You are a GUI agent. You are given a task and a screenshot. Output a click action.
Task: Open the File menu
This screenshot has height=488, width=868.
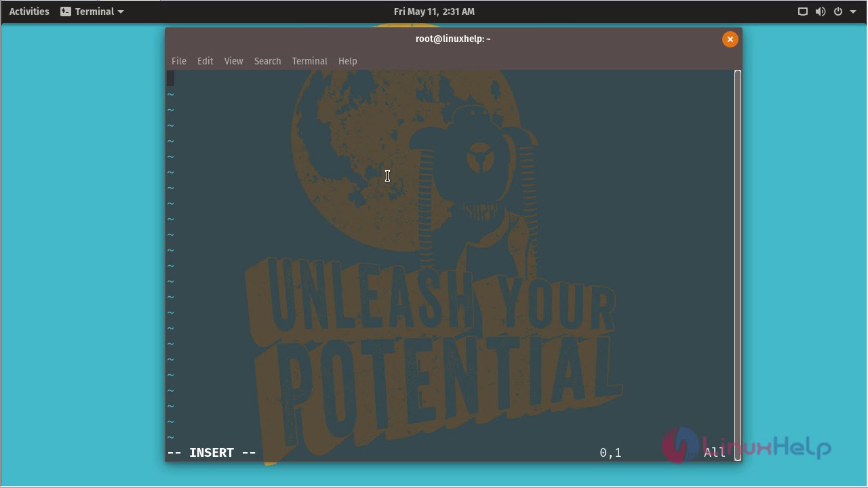click(x=179, y=61)
